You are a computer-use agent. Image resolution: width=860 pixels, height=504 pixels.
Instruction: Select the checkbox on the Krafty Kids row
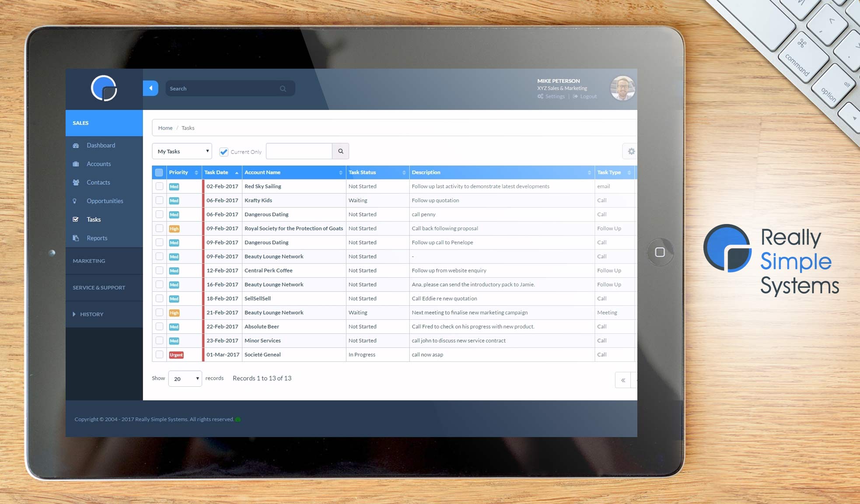[159, 200]
